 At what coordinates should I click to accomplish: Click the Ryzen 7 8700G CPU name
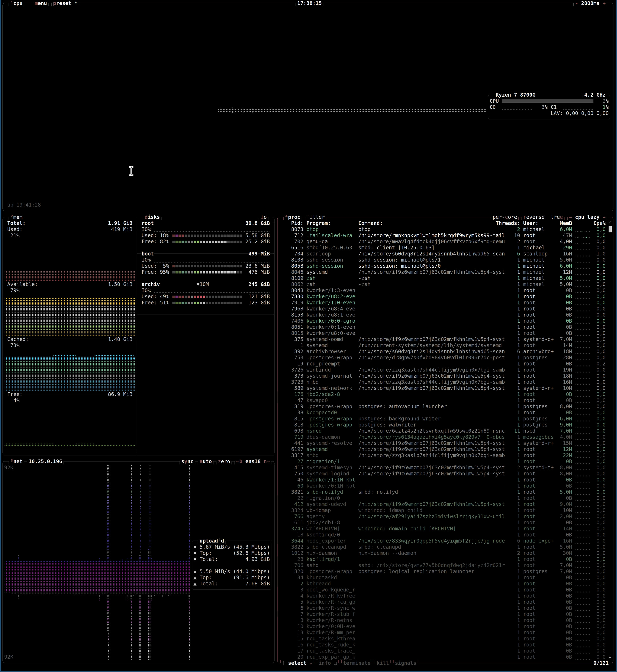[515, 95]
